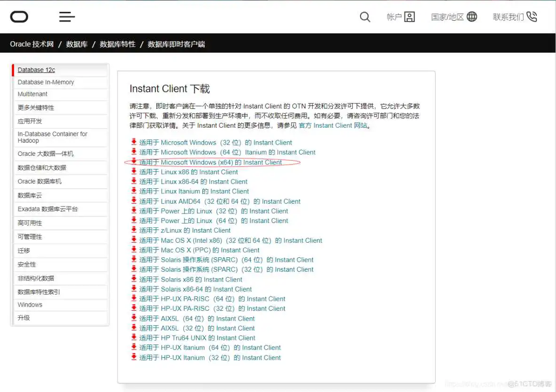Click the download icon beside z/Linux Instant Client
Image resolution: width=556 pixels, height=392 pixels.
(133, 230)
